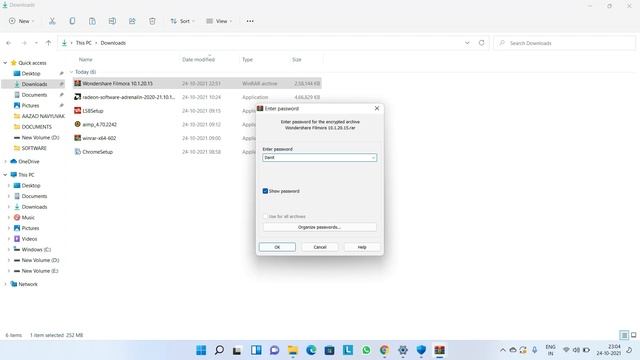Image resolution: width=640 pixels, height=360 pixels.
Task: Toggle the Show password checkbox
Action: coord(265,191)
